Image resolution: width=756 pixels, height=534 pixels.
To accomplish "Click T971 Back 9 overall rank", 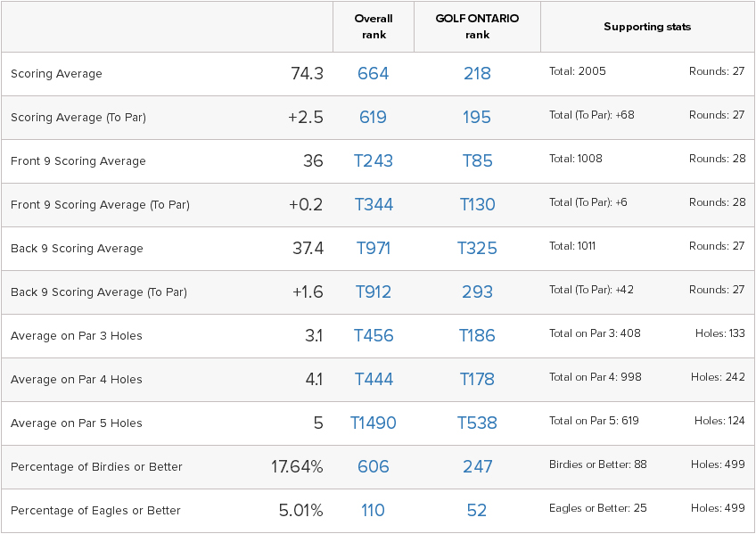I will coord(374,248).
